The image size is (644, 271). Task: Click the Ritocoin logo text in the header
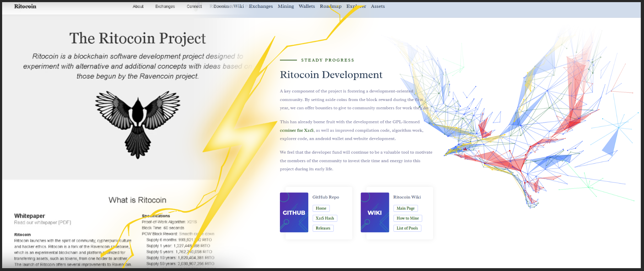[x=25, y=6]
